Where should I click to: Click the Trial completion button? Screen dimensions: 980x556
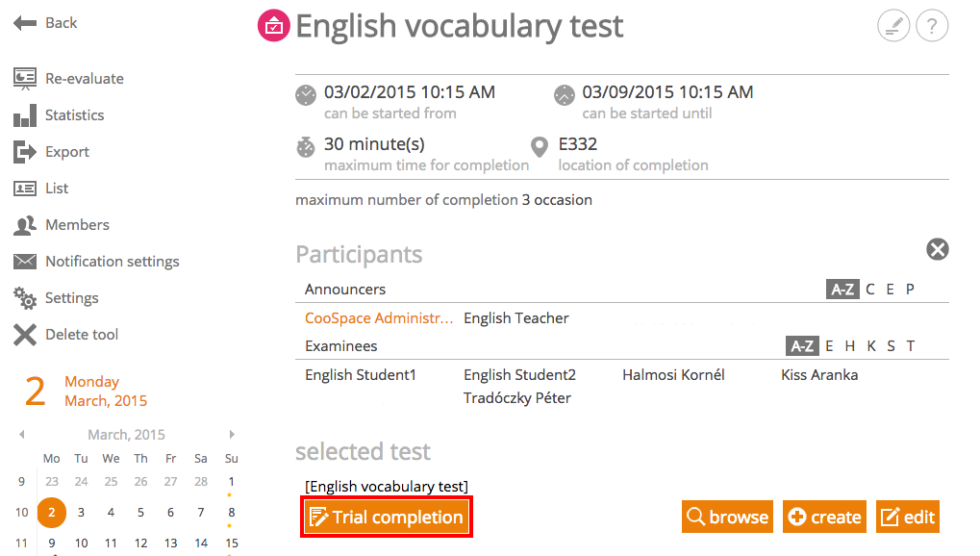coord(387,517)
